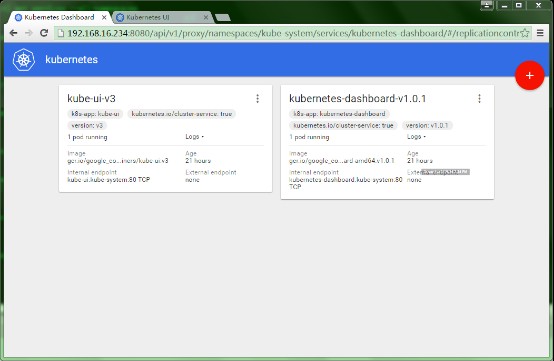Open the Chrome hamburger menu
Image resolution: width=554 pixels, height=361 pixels.
[540, 33]
